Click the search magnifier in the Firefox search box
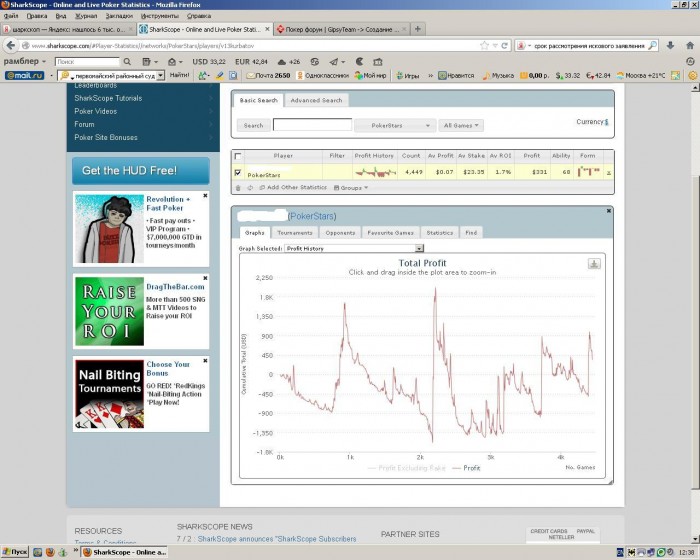Image resolution: width=700 pixels, height=560 pixels. click(652, 46)
